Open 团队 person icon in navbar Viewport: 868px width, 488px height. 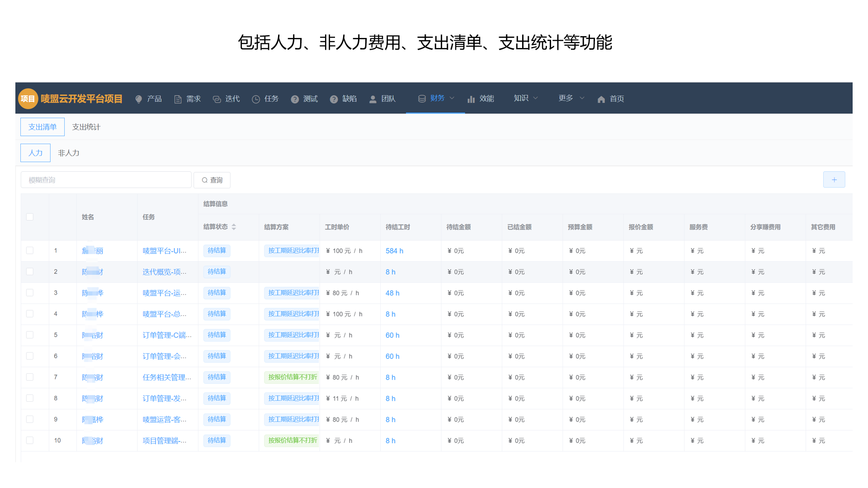(x=373, y=99)
